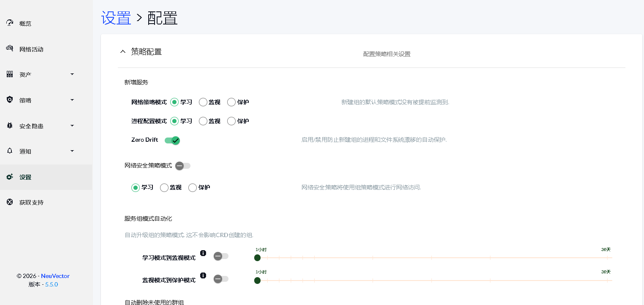This screenshot has width=644, height=305.
Task: Select 保护 for 网络策略模式
Action: click(231, 102)
